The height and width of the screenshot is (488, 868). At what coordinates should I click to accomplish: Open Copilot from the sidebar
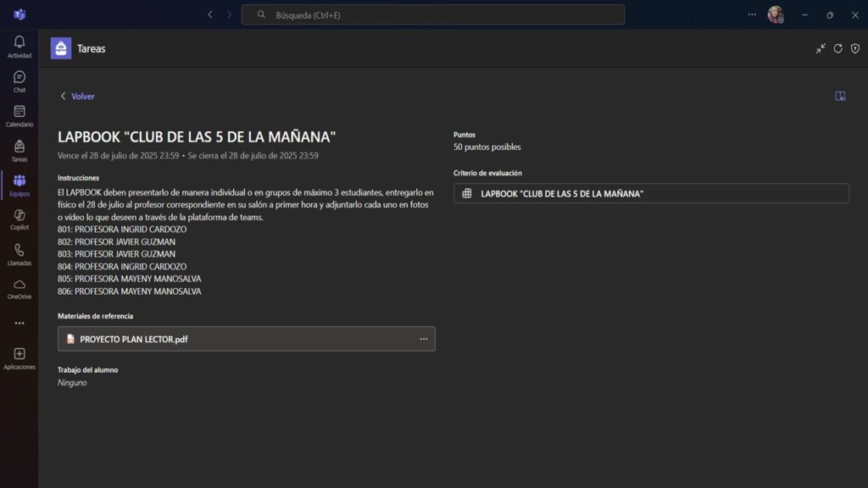click(19, 216)
